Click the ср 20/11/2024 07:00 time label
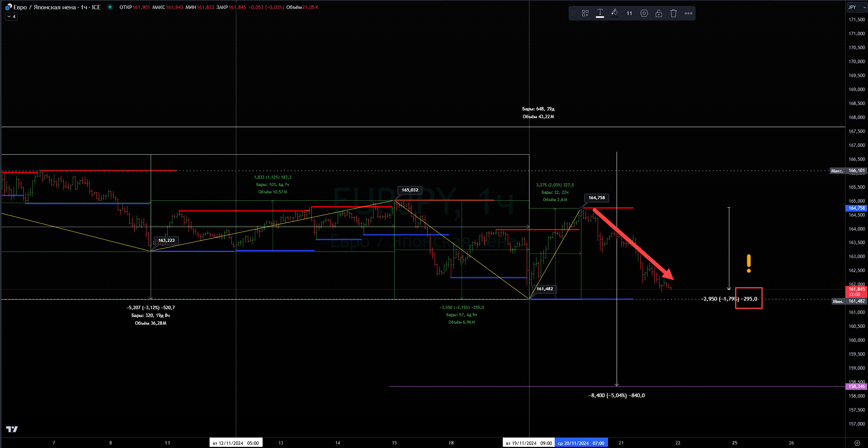 581,443
